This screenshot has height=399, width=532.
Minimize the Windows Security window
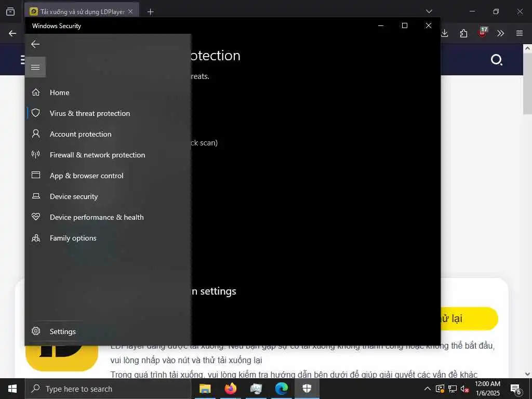381,26
